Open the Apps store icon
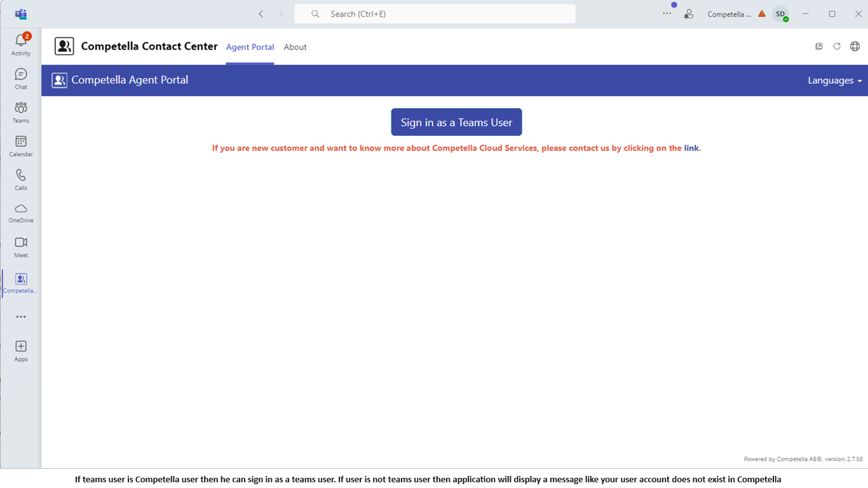 (x=21, y=351)
